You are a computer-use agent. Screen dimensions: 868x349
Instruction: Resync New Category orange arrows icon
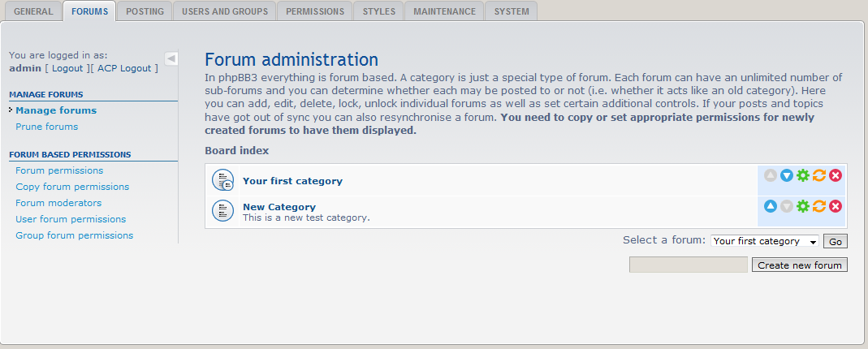click(819, 206)
